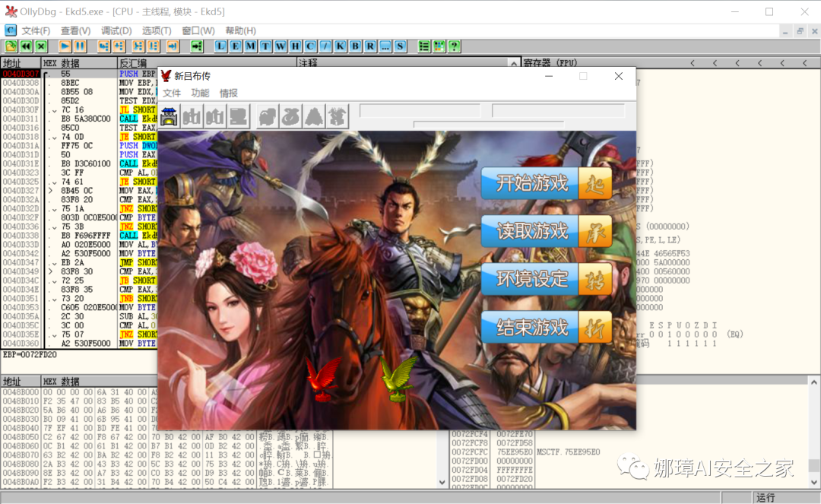Viewport: 821px width, 504px height.
Task: Select disassembly row at address 0040D338
Action: point(78,236)
